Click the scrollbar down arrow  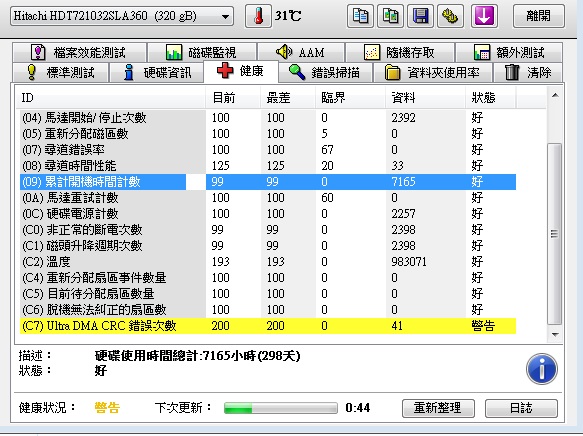coord(555,335)
